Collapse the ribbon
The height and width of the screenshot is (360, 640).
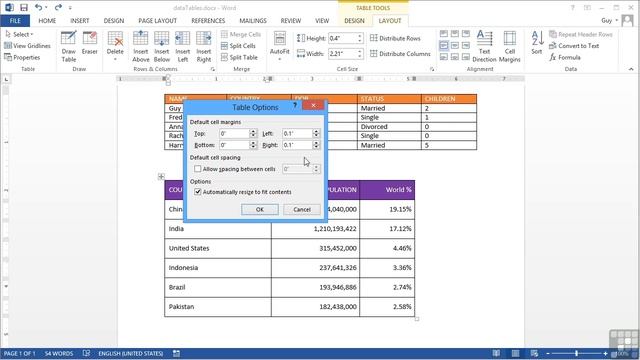631,69
